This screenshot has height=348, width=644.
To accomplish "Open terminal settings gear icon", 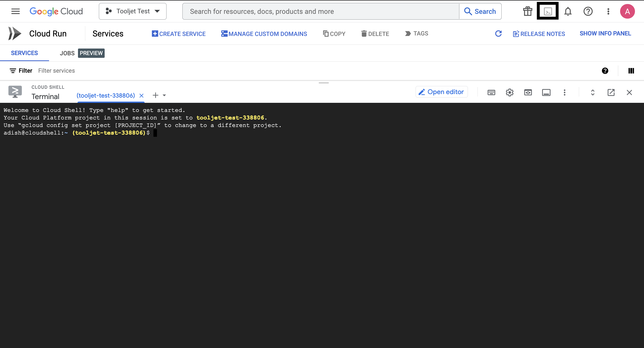I will click(x=510, y=93).
